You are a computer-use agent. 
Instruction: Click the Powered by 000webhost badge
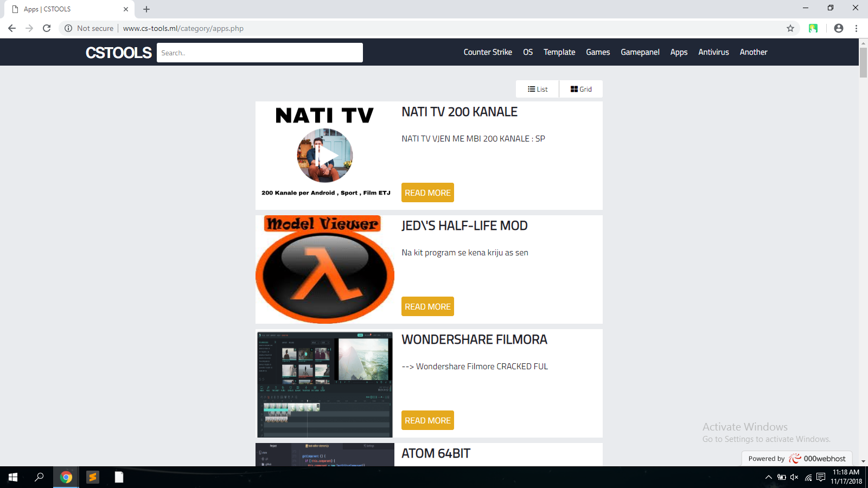pyautogui.click(x=797, y=459)
